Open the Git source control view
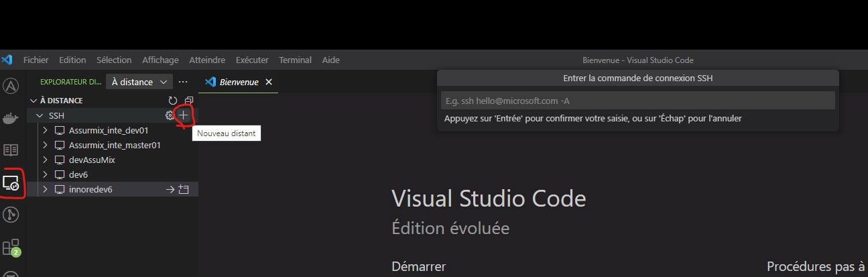 [x=11, y=215]
